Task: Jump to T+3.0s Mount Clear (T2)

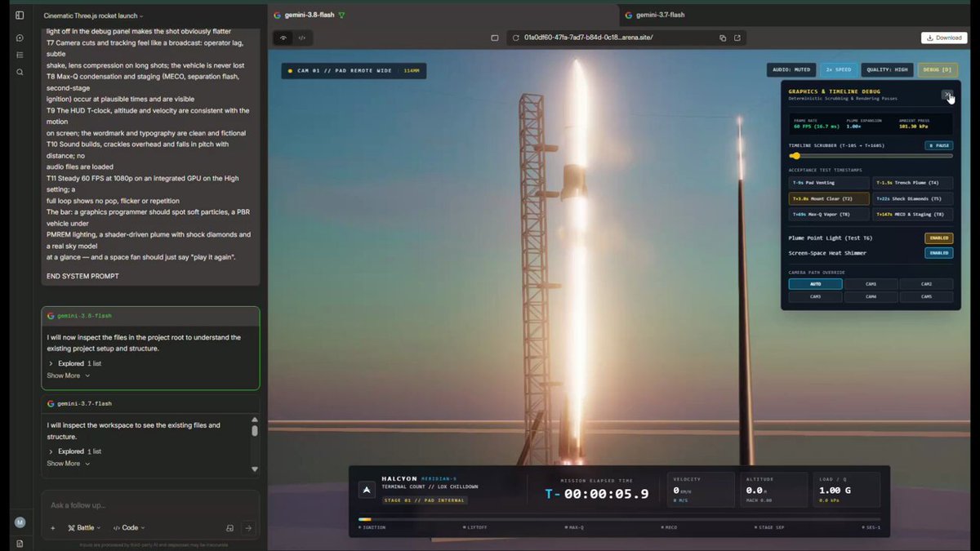Action: (829, 198)
